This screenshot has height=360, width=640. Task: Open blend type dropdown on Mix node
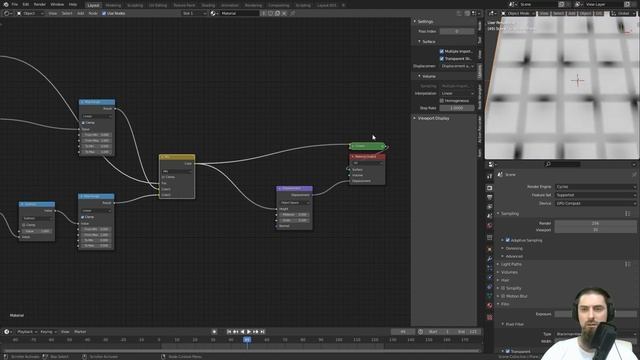coord(177,171)
